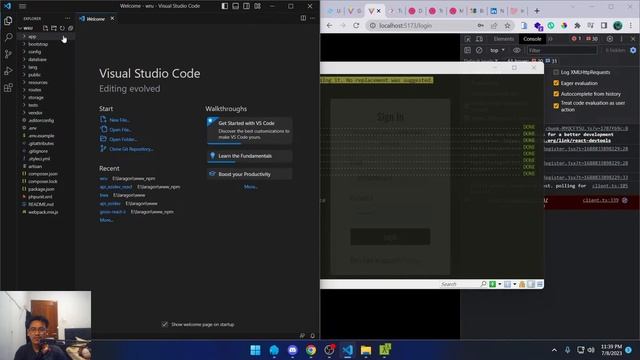The width and height of the screenshot is (640, 360).
Task: Uncheck Autocomplete from history
Action: click(x=556, y=94)
